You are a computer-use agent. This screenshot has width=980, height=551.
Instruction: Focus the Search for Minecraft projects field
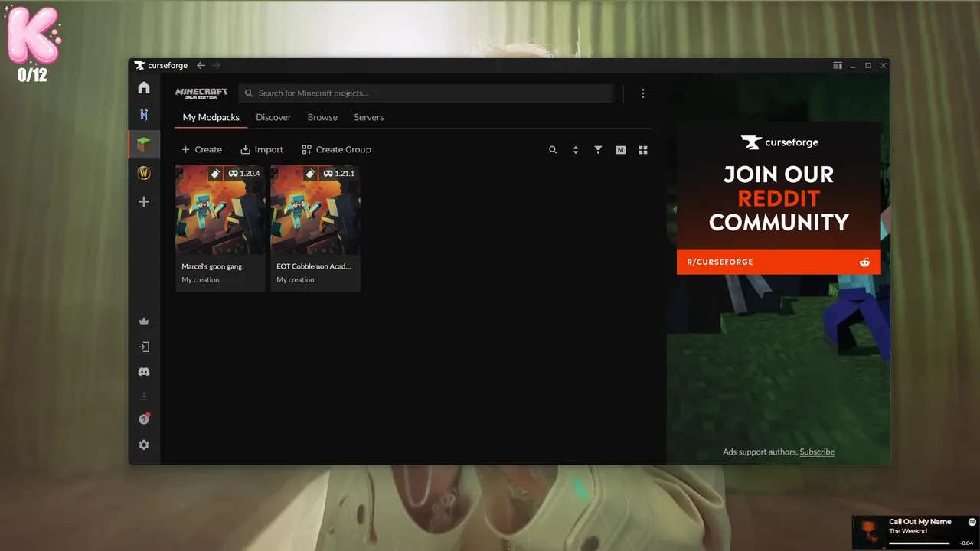[x=426, y=93]
